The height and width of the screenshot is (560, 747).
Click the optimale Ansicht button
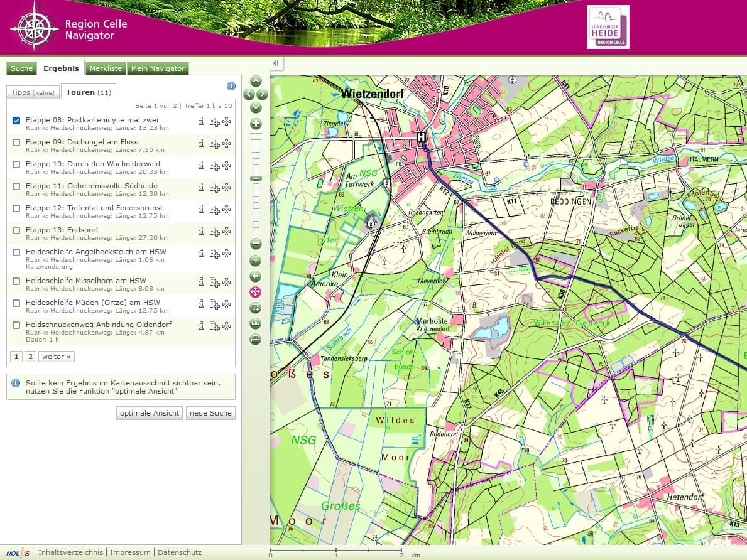coord(150,413)
